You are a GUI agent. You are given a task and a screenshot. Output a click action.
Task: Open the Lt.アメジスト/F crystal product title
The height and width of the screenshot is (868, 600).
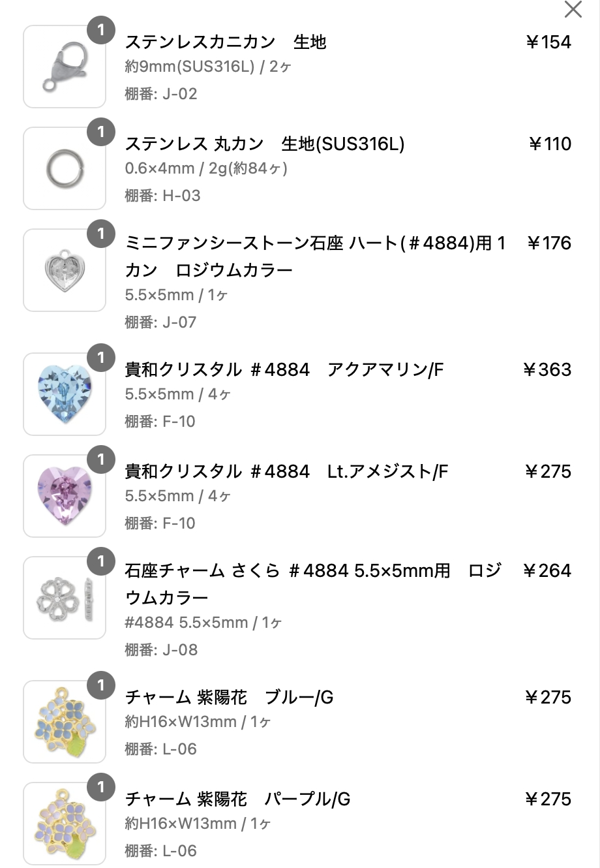coord(286,472)
